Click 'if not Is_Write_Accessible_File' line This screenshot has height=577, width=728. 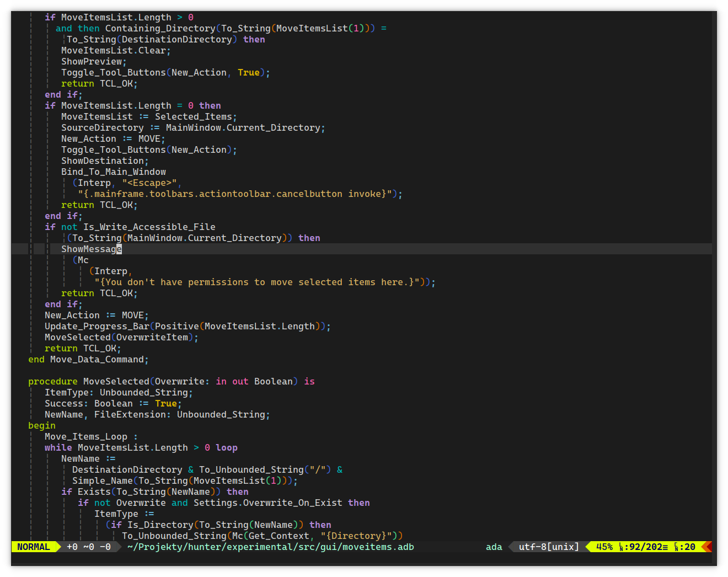point(130,227)
